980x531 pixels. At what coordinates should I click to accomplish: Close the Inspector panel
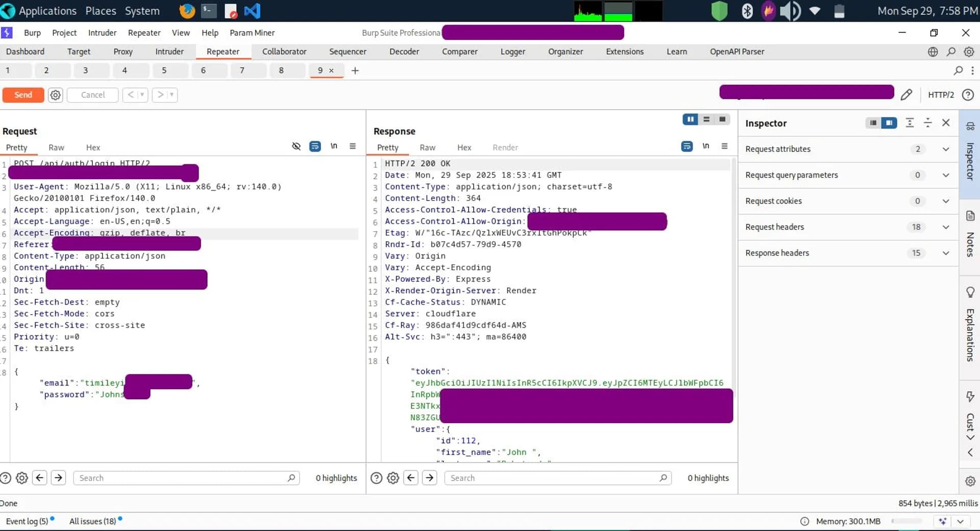(946, 123)
